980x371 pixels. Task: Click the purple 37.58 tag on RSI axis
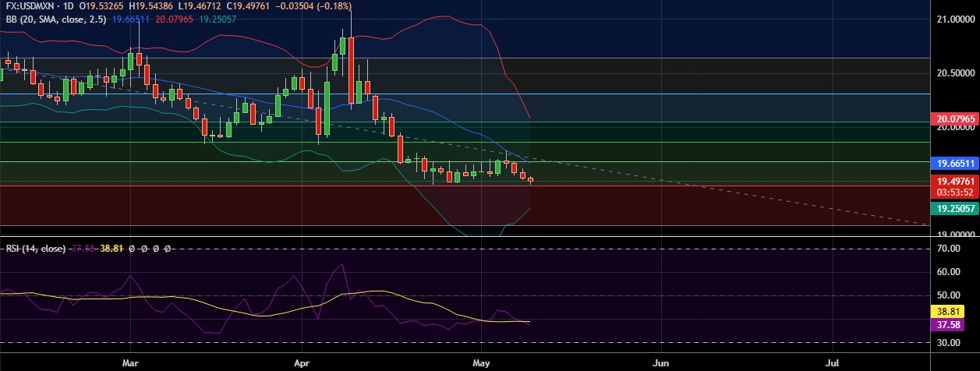[946, 323]
